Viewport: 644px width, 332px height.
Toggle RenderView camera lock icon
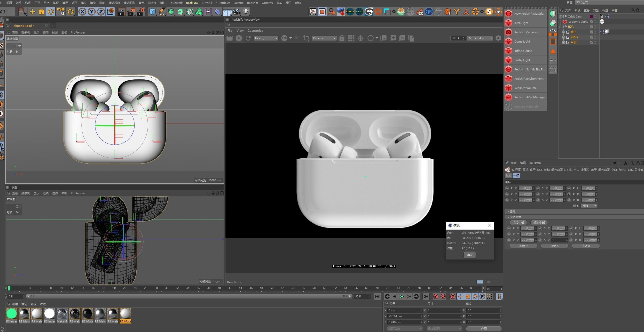point(342,38)
